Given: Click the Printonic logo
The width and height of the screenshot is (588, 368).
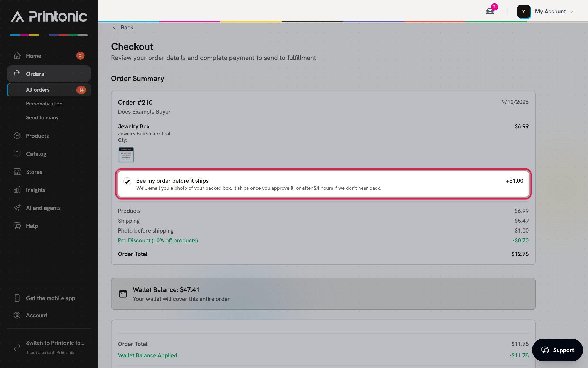Looking at the screenshot, I should point(49,17).
